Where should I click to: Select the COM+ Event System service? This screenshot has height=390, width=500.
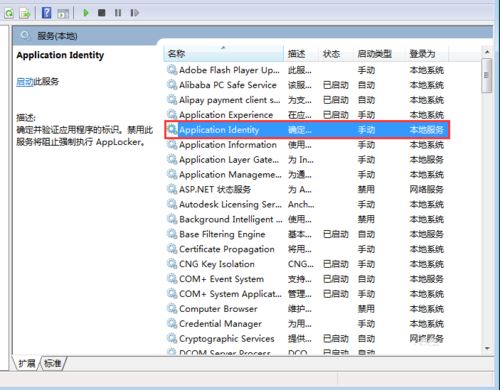pyautogui.click(x=307, y=279)
